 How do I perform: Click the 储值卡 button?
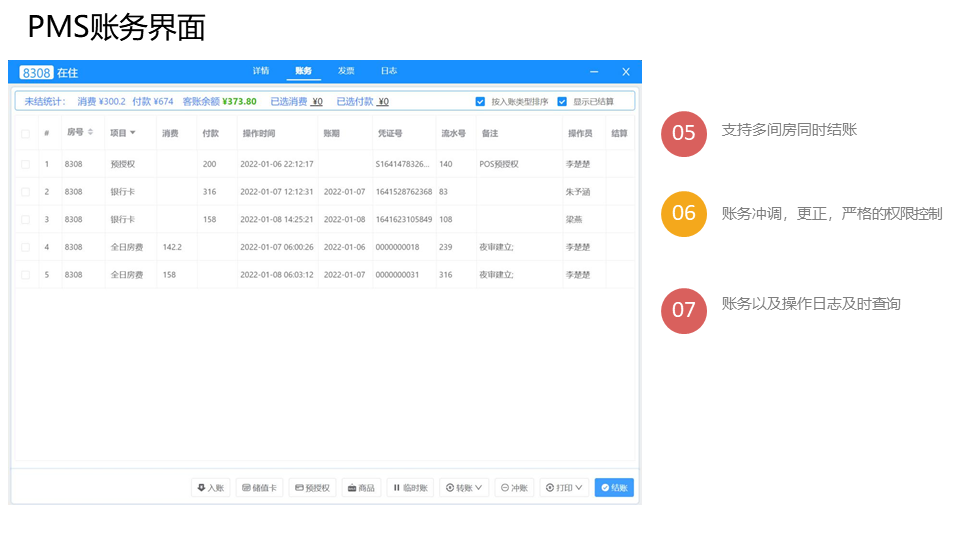(260, 488)
